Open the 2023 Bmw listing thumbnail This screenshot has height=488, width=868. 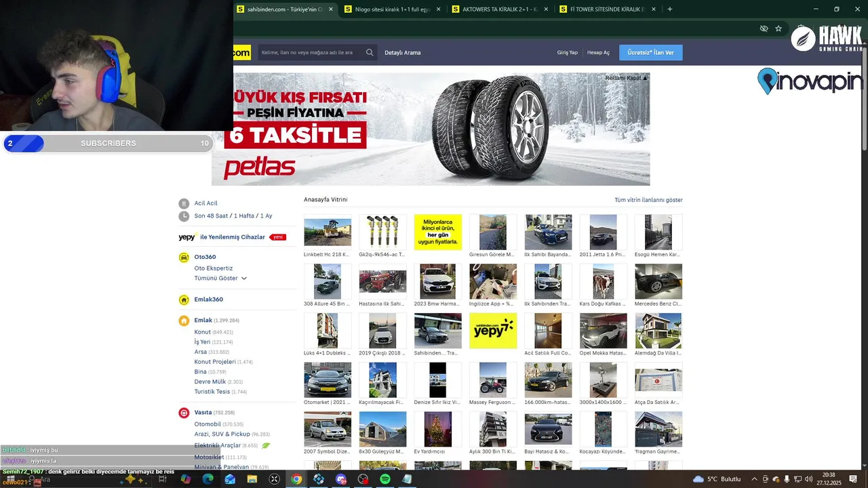[438, 281]
